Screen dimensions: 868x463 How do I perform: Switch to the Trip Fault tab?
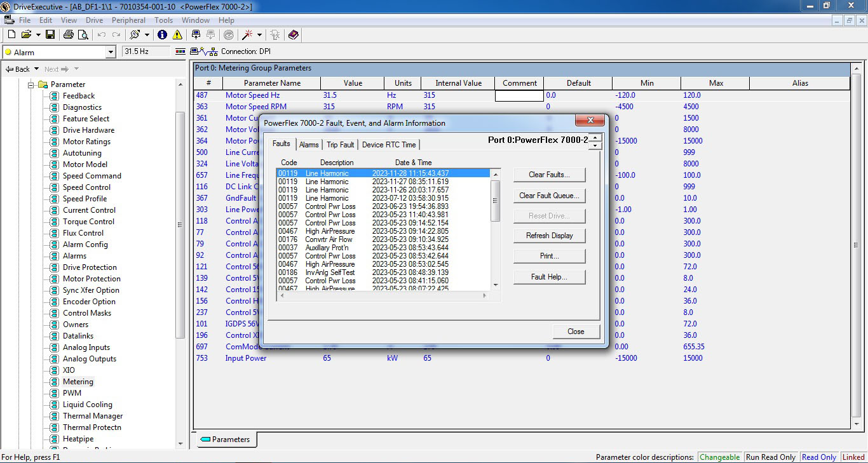(x=341, y=145)
